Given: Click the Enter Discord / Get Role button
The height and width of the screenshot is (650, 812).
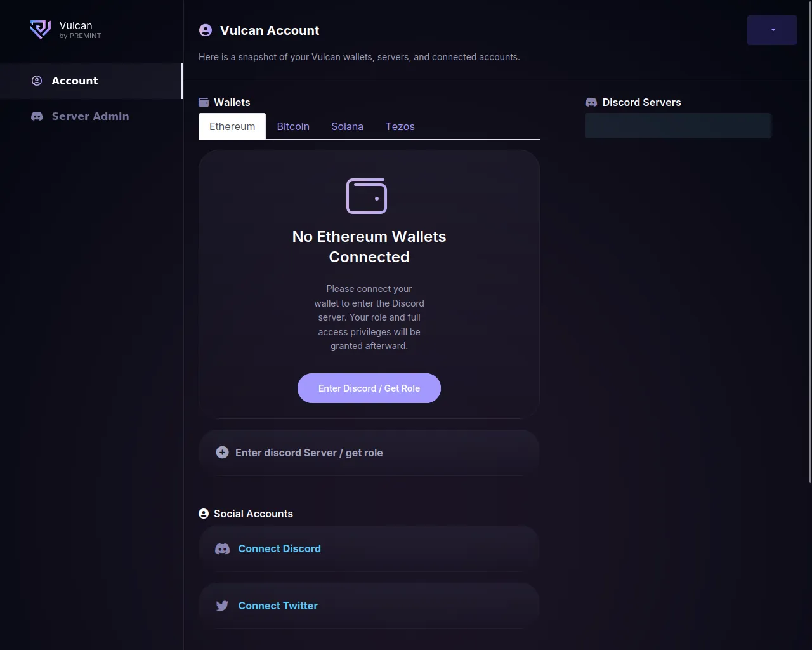Looking at the screenshot, I should click(x=369, y=388).
